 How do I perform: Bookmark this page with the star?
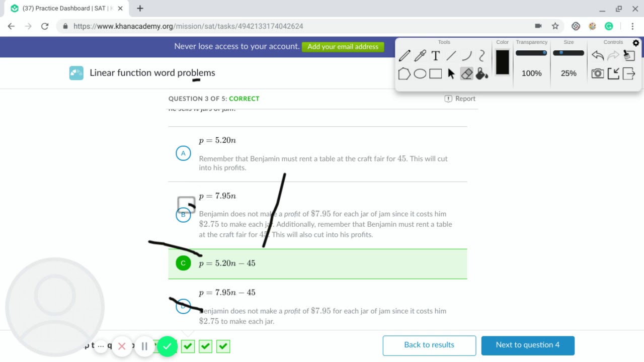(555, 26)
